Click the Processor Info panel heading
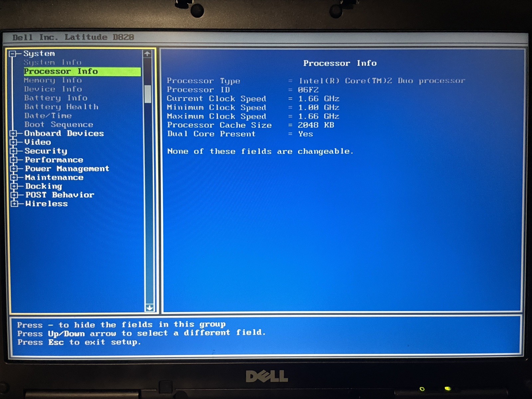This screenshot has height=399, width=532. click(340, 63)
